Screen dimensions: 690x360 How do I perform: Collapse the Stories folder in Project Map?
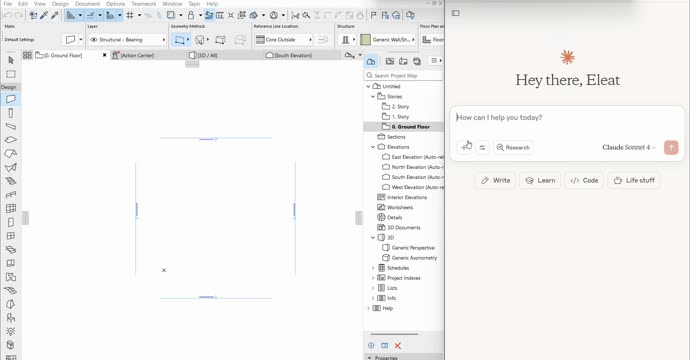click(x=373, y=96)
